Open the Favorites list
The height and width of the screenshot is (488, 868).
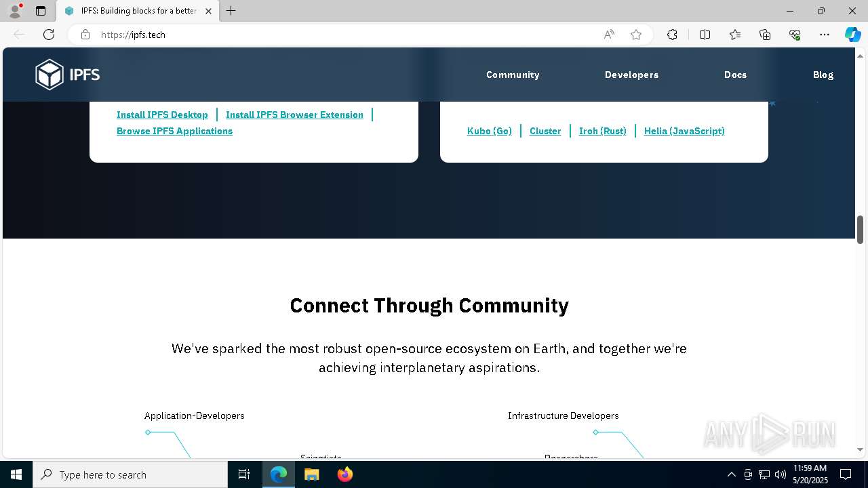point(735,35)
